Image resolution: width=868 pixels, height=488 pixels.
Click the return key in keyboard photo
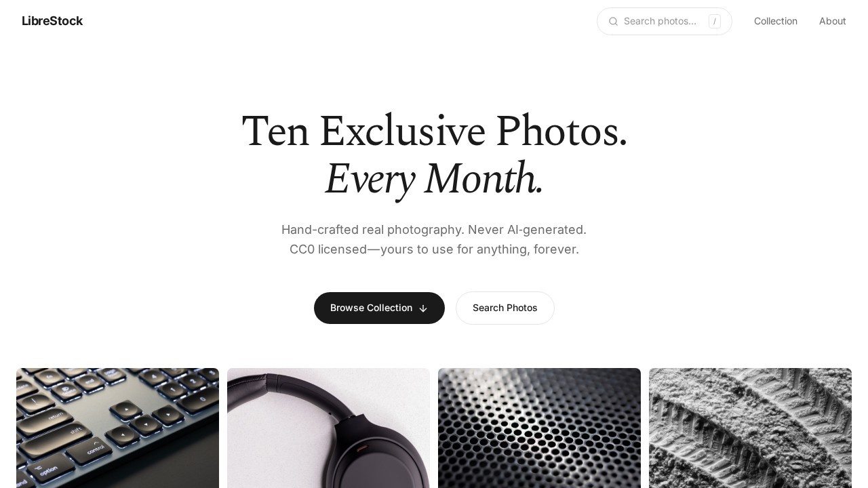click(57, 415)
